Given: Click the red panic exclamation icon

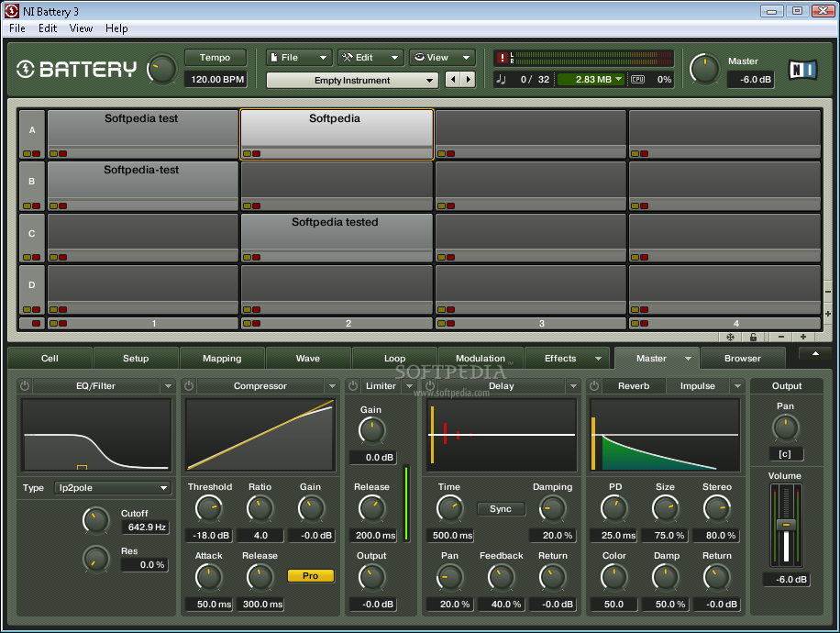Looking at the screenshot, I should [502, 58].
